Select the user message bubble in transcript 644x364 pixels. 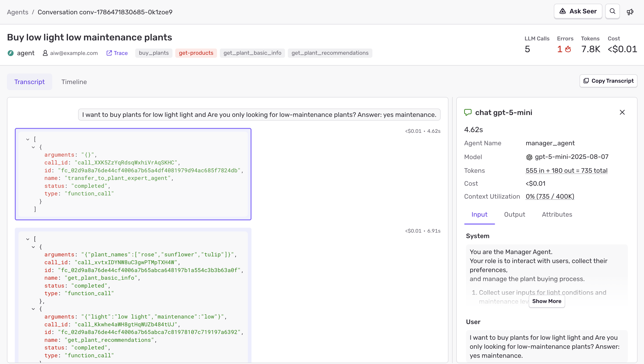[259, 115]
